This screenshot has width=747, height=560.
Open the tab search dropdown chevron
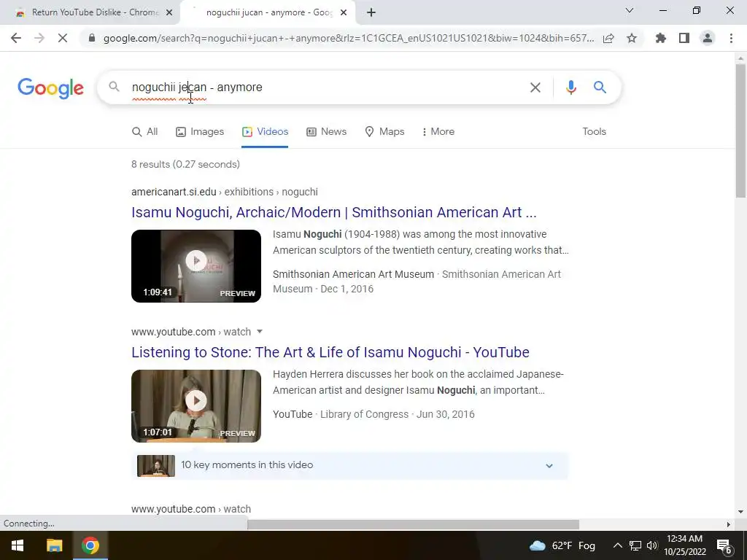pyautogui.click(x=630, y=10)
